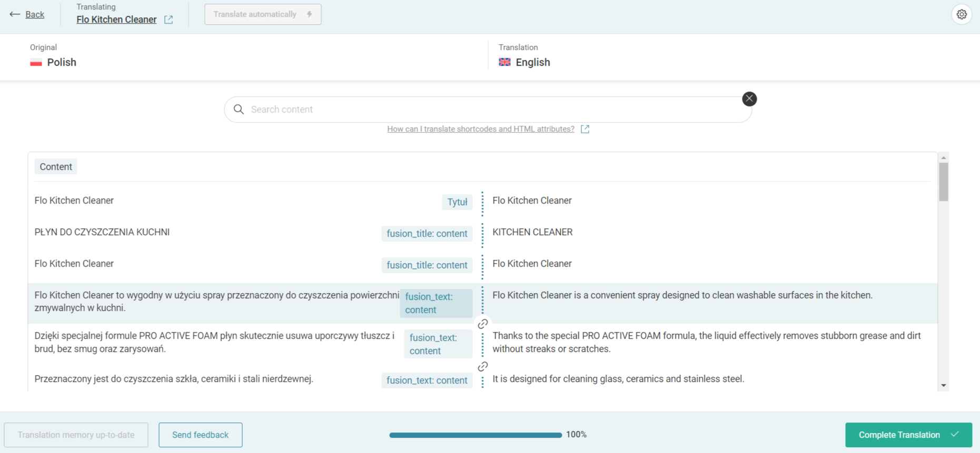Click the English flag icon
The width and height of the screenshot is (980, 453).
click(504, 62)
